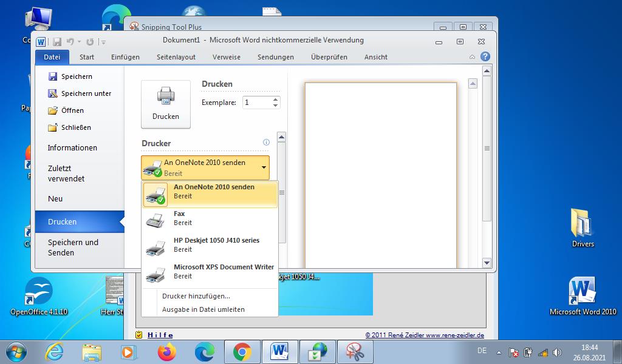This screenshot has height=364, width=622.
Task: Click the Save icon in Quick Access toolbar
Action: (57, 42)
